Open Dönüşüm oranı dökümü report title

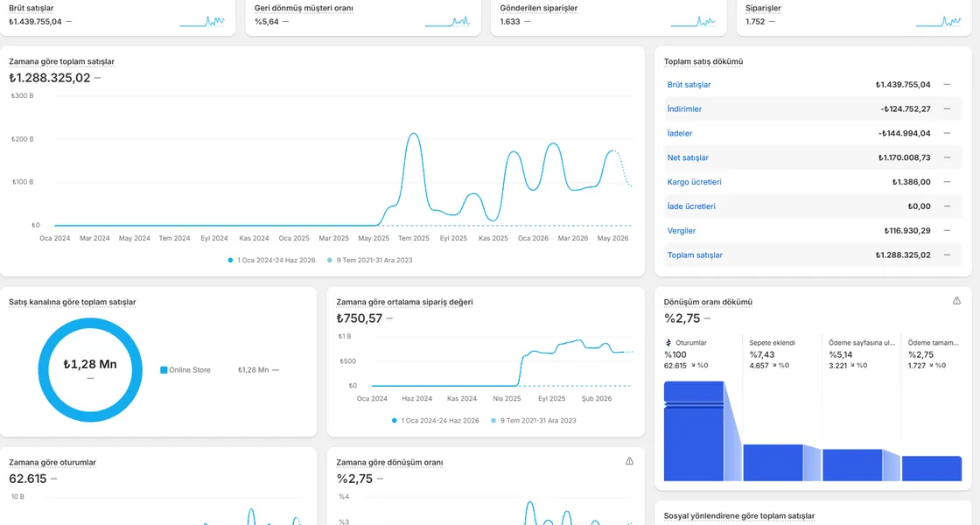[x=708, y=302]
